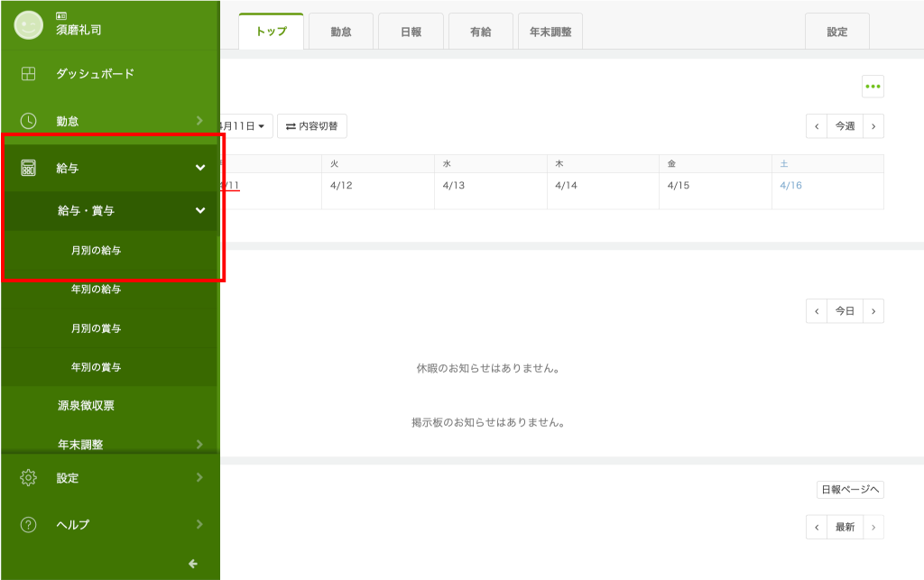Collapse the 給与 sidebar section
The width and height of the screenshot is (924, 580).
200,168
